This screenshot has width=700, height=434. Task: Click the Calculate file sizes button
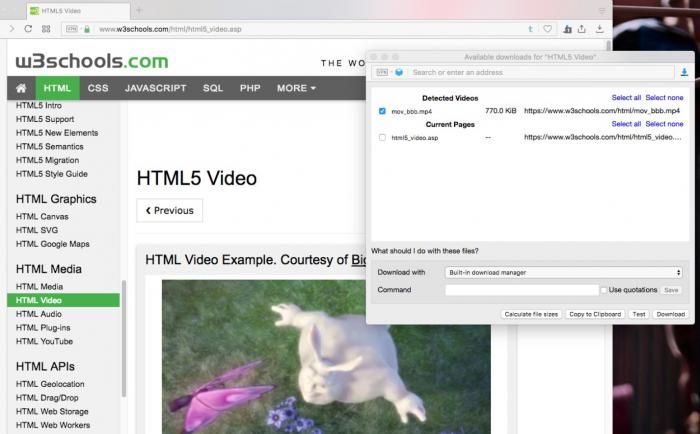(x=531, y=314)
